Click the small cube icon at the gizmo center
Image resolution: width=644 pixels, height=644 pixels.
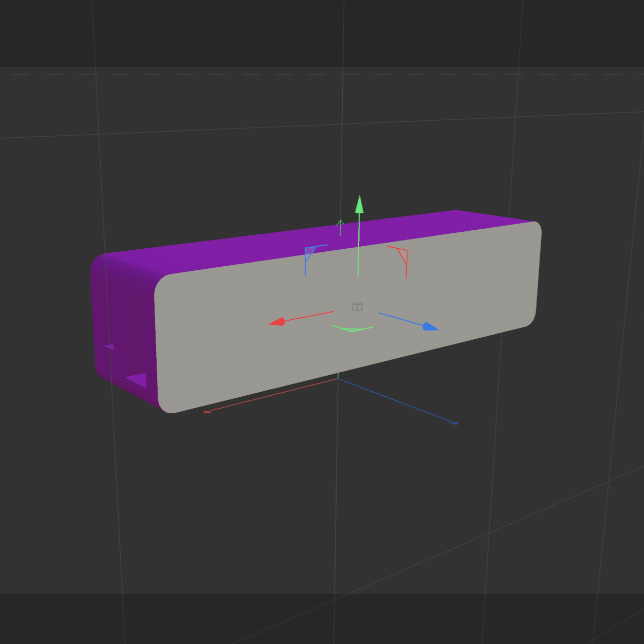coord(358,306)
